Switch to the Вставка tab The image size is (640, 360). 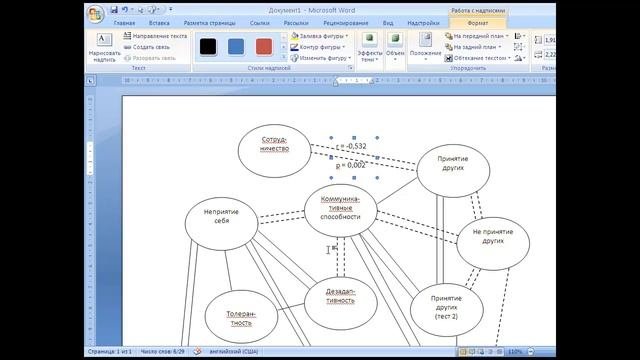159,23
